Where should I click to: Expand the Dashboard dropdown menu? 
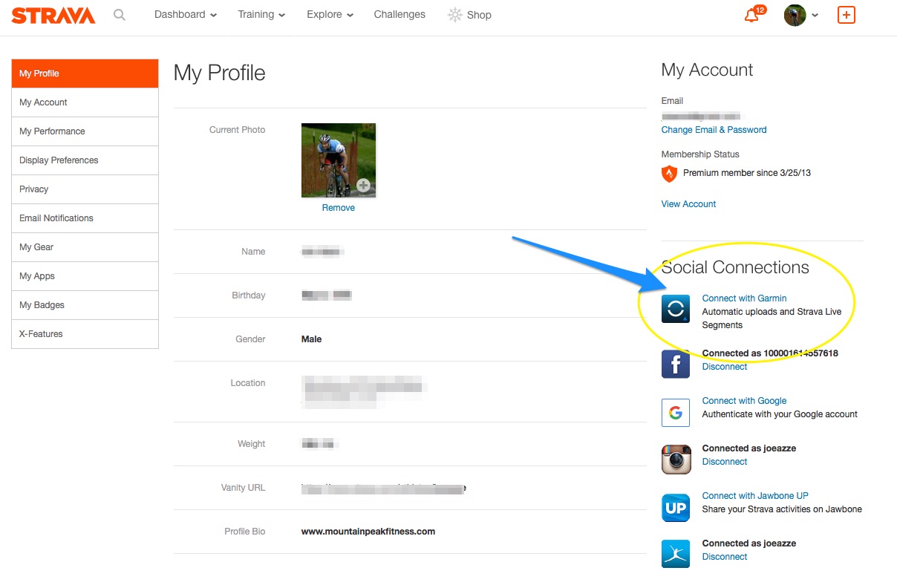pos(186,15)
